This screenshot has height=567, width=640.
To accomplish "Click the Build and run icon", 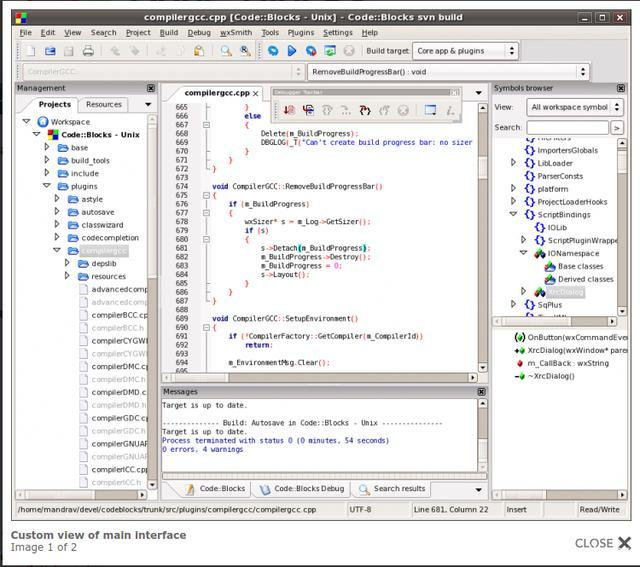I will pos(311,51).
